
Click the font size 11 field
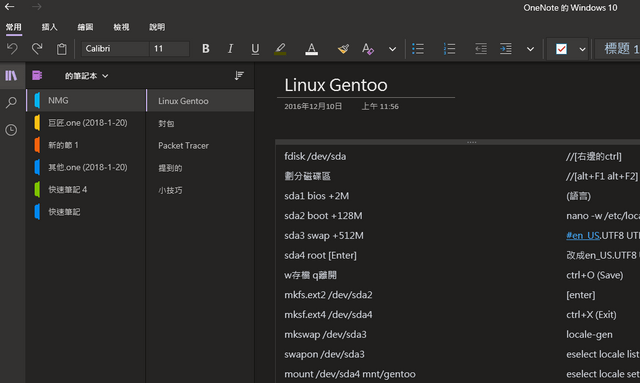tap(169, 49)
